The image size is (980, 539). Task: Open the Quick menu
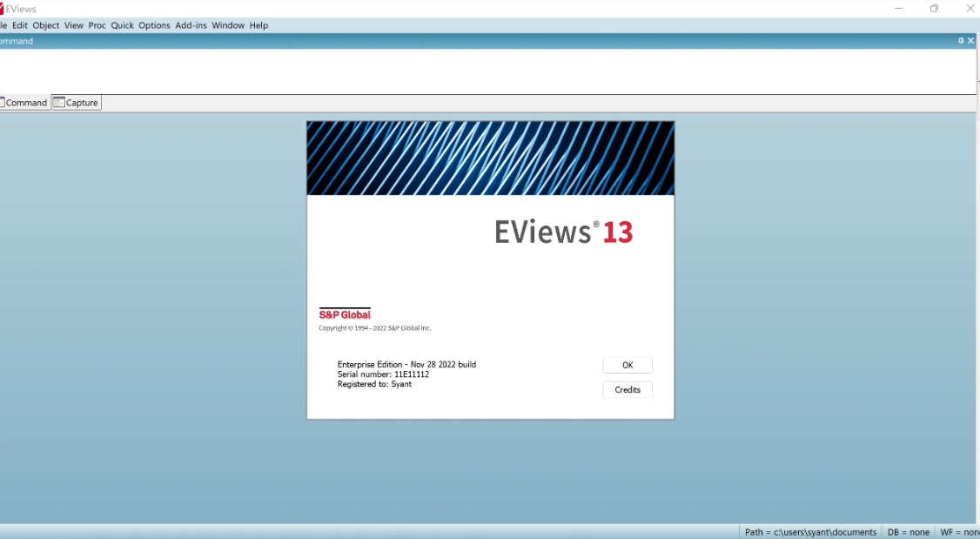(122, 25)
